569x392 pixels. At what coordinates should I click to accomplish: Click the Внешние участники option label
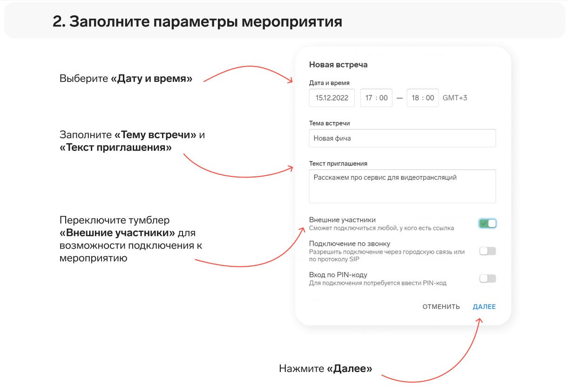342,220
